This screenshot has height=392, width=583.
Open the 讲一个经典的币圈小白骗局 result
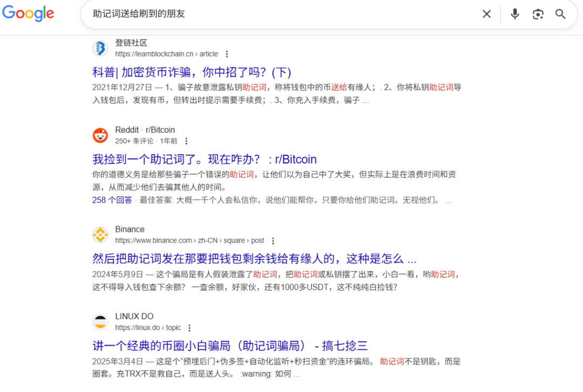coord(230,346)
